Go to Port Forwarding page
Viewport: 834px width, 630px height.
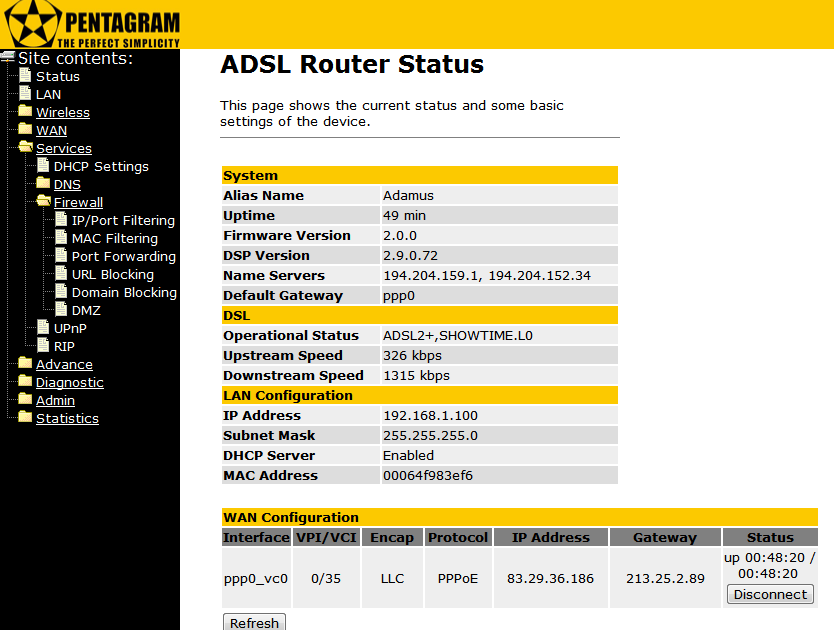(123, 257)
